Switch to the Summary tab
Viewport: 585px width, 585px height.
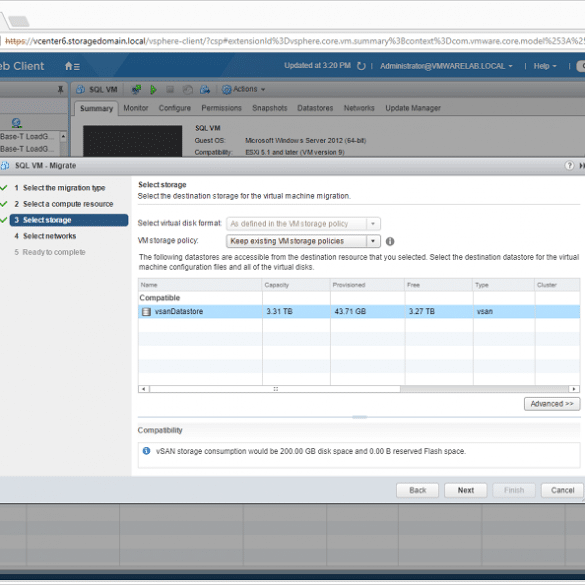pyautogui.click(x=96, y=108)
